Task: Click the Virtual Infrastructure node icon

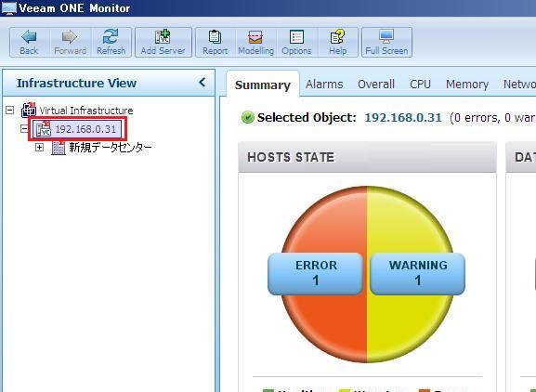Action: 29,110
